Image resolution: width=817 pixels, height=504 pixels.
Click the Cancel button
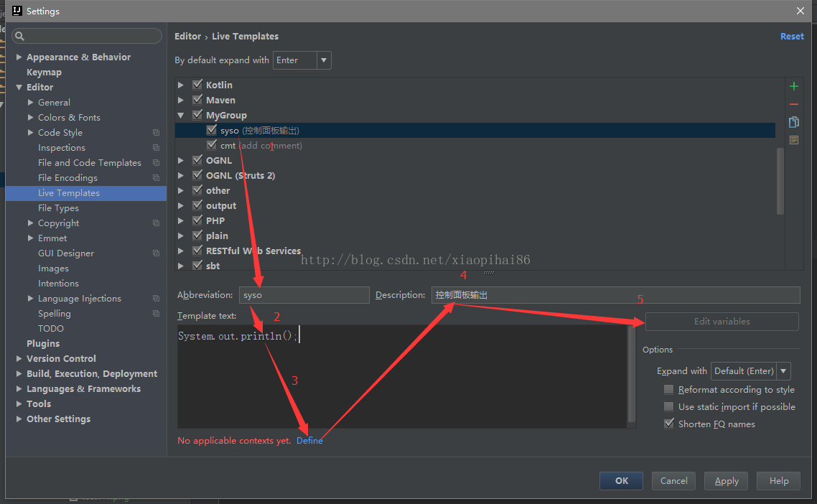[673, 480]
